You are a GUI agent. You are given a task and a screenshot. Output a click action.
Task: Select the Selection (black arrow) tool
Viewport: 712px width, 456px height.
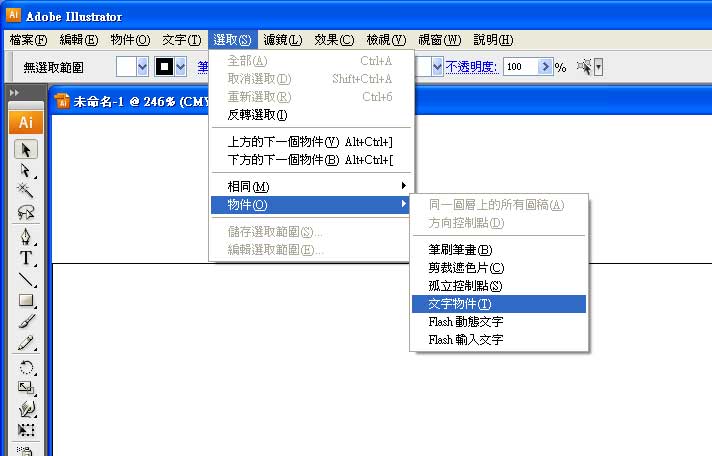pos(26,149)
